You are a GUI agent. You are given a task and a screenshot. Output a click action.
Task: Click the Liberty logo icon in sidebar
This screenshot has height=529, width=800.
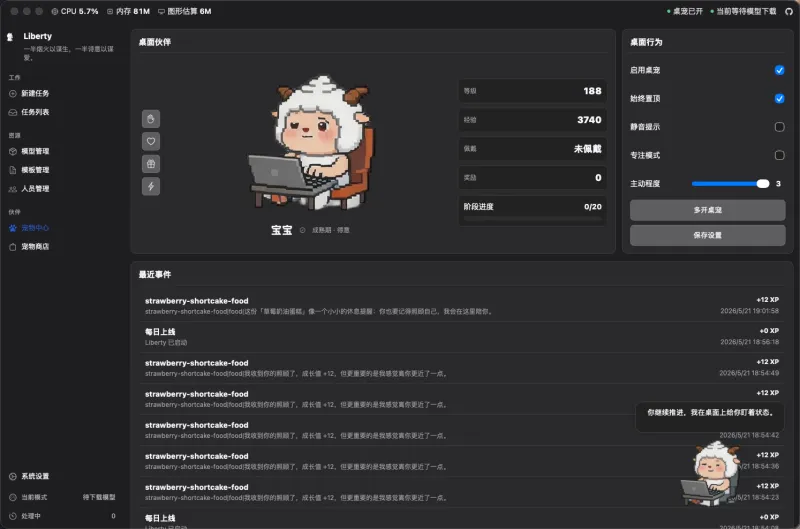pyautogui.click(x=10, y=37)
